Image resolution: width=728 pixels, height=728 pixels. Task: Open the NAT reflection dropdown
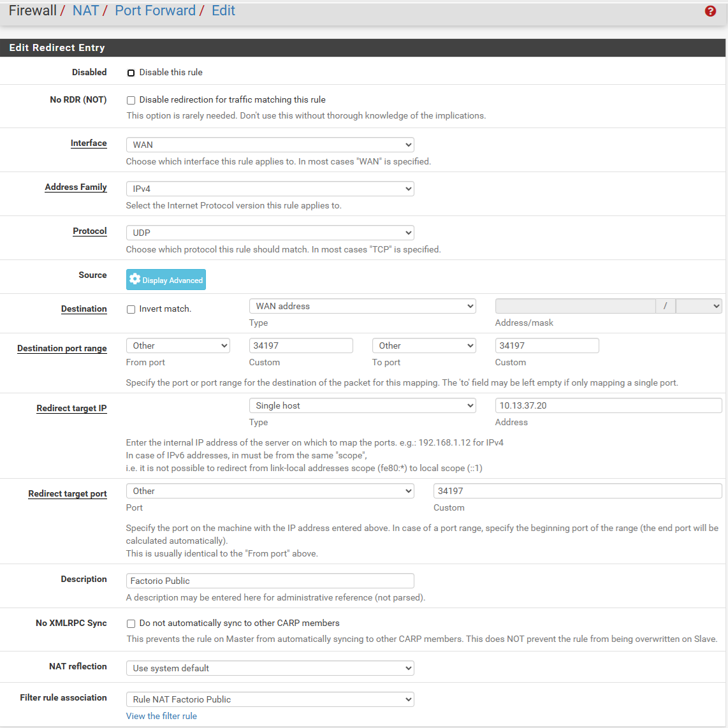[x=270, y=668]
